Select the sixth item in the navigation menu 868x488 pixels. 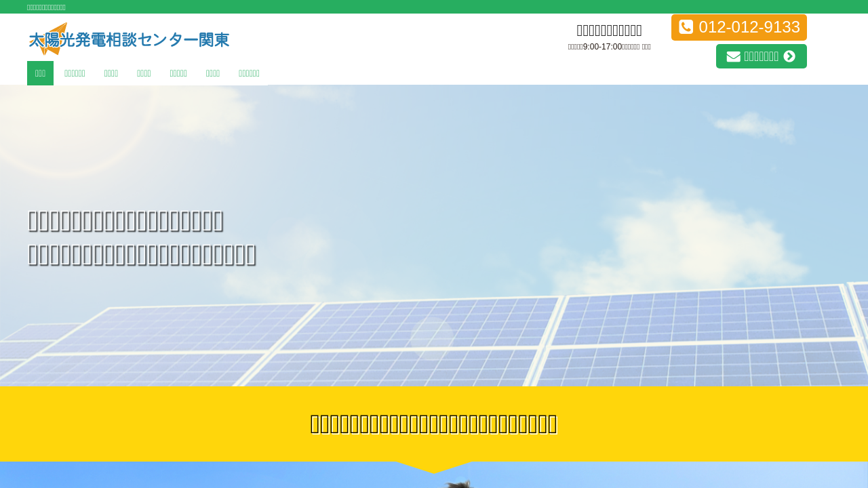(212, 73)
